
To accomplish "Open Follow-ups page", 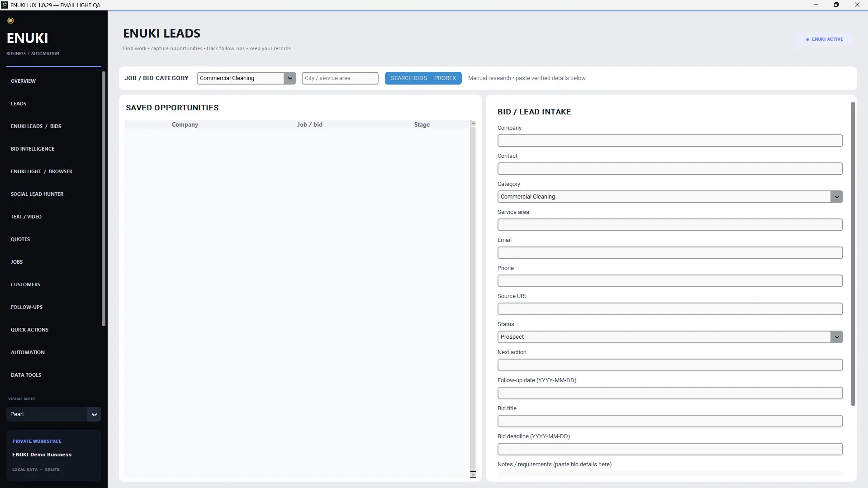I will coord(27,307).
